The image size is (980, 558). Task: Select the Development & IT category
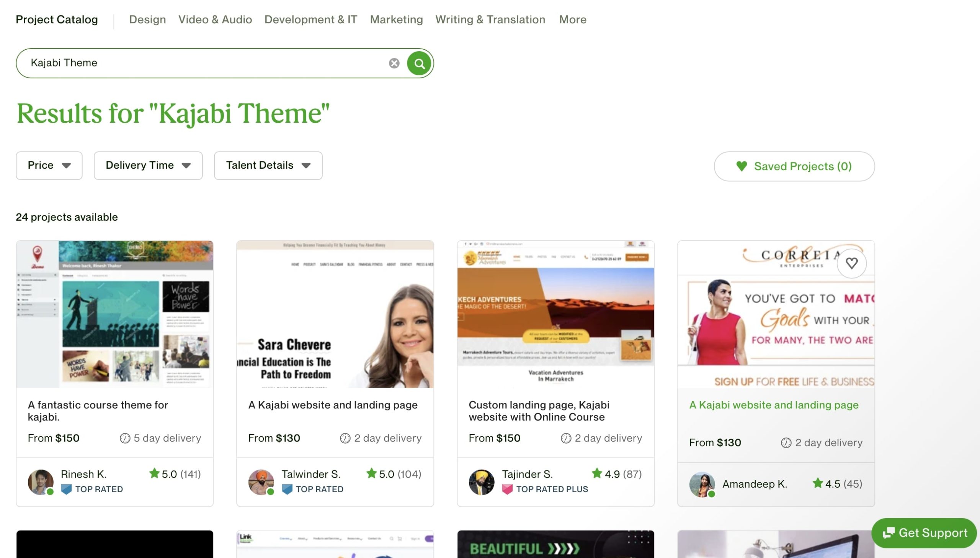(x=311, y=20)
